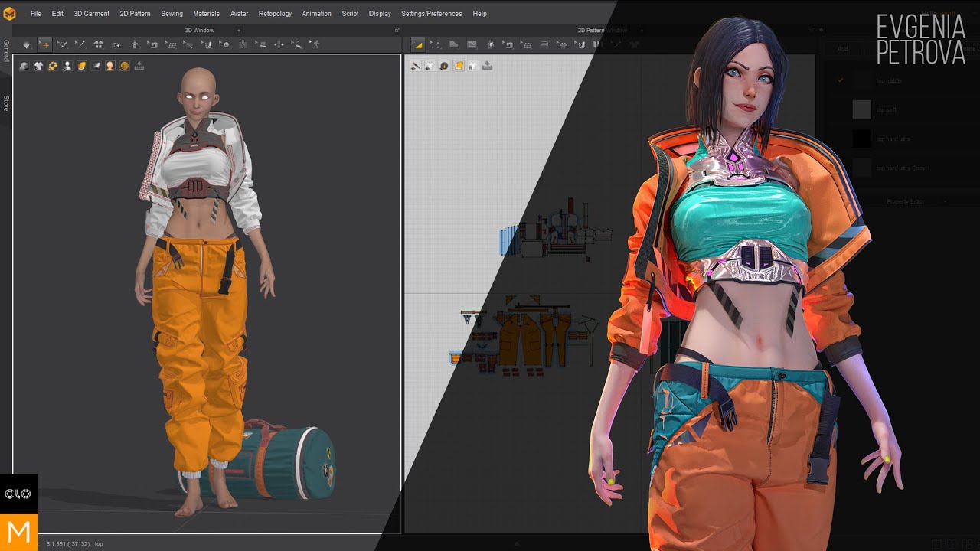Screen dimensions: 980x551
Task: Click the inward-pointing arrows icon in 3D toolbar
Action: point(279,44)
